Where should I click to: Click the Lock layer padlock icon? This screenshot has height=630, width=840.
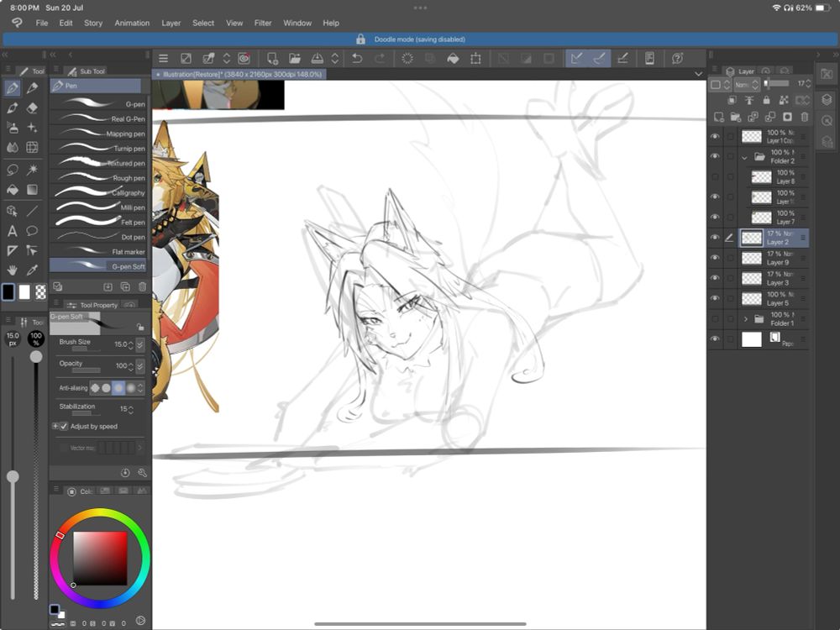point(766,100)
